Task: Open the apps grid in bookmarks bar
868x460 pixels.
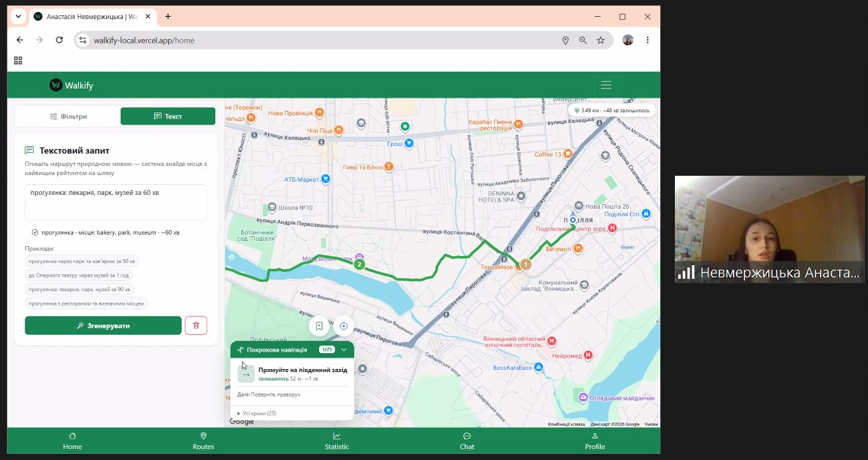Action: pyautogui.click(x=18, y=60)
